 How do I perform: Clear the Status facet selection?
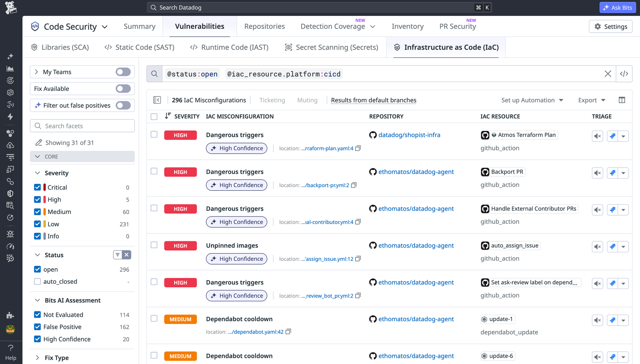[127, 255]
